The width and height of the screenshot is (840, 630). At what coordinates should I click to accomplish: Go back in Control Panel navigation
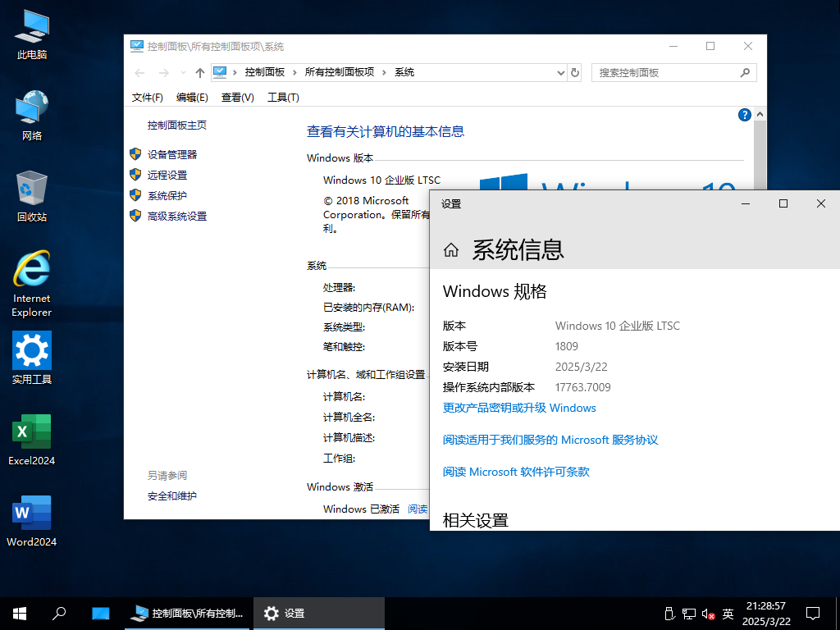[139, 73]
